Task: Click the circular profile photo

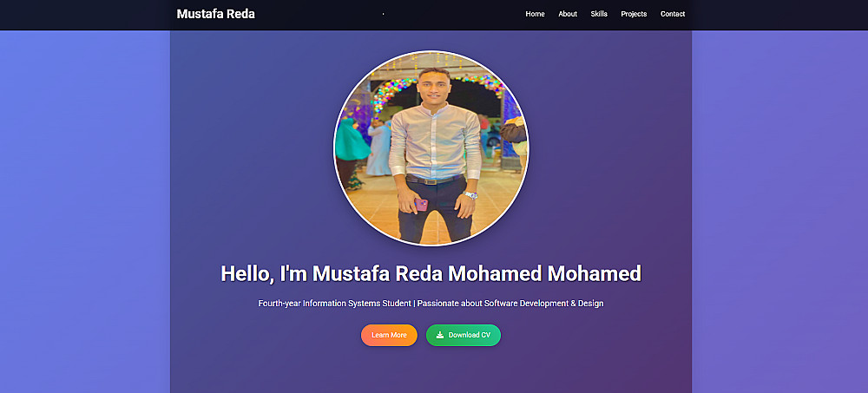Action: 431,148
